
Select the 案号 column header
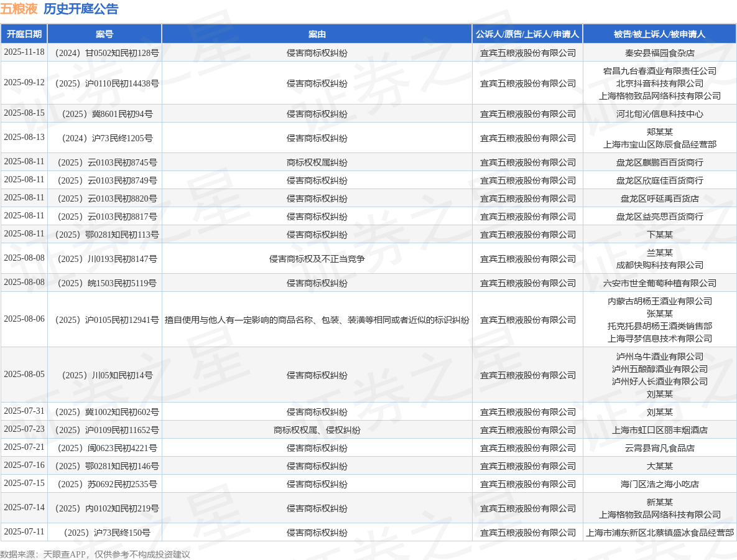tap(104, 34)
